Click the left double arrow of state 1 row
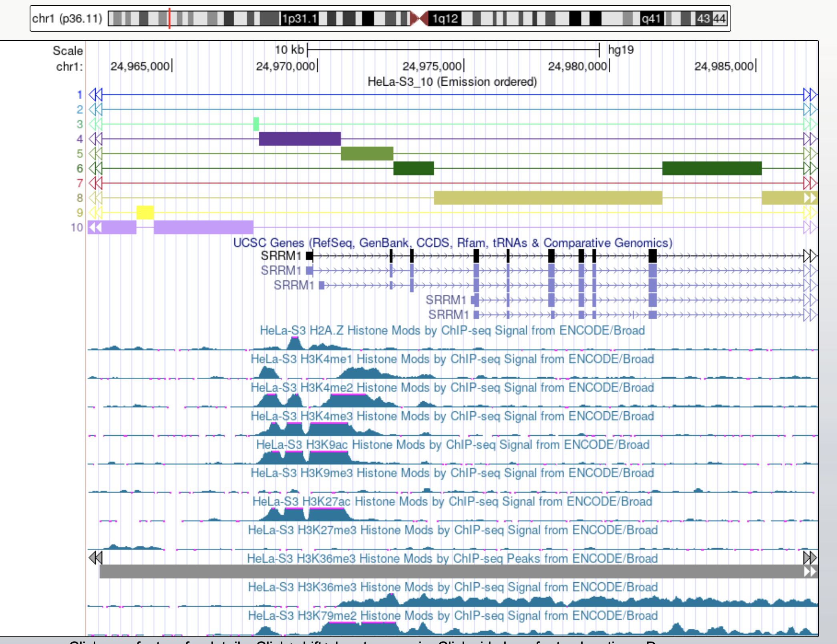837x644 pixels. (95, 95)
